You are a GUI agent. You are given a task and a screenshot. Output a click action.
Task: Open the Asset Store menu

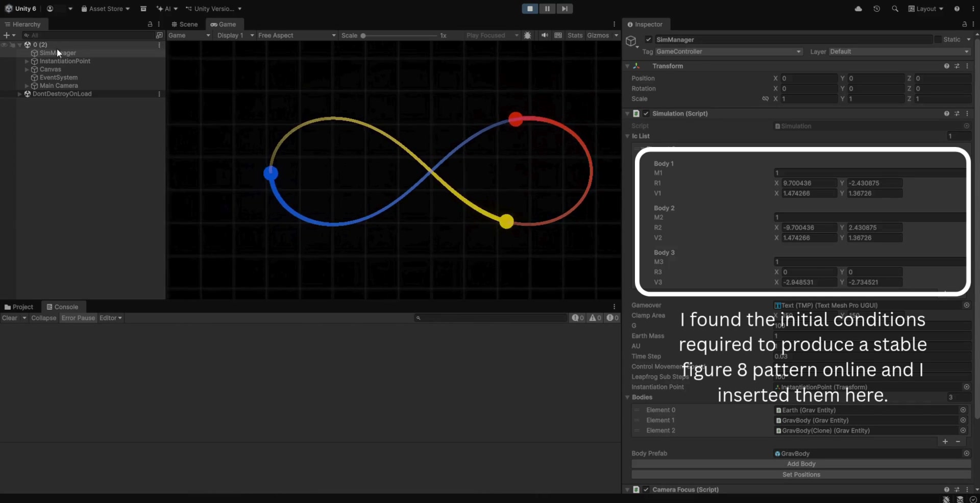pos(105,9)
